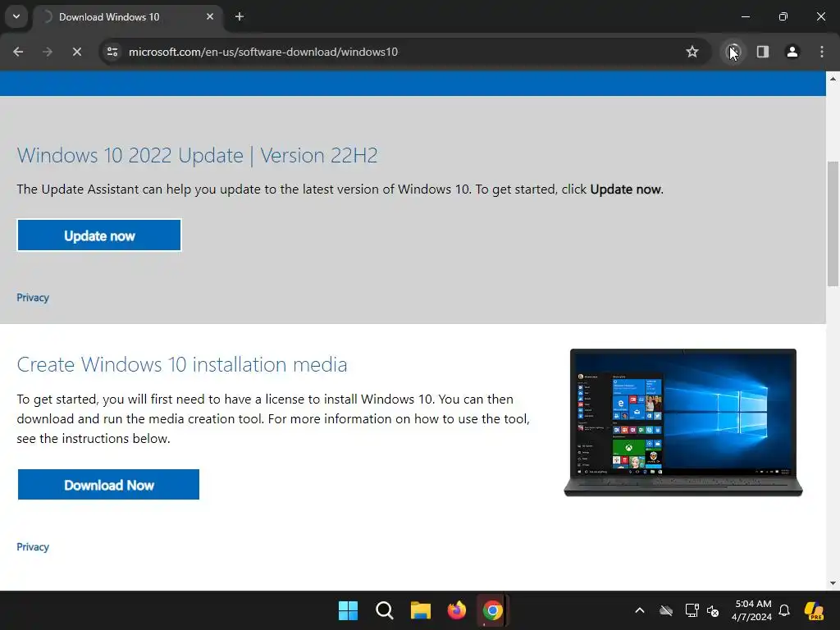
Task: Click the page vertical scrollbar thumb
Action: [833, 223]
